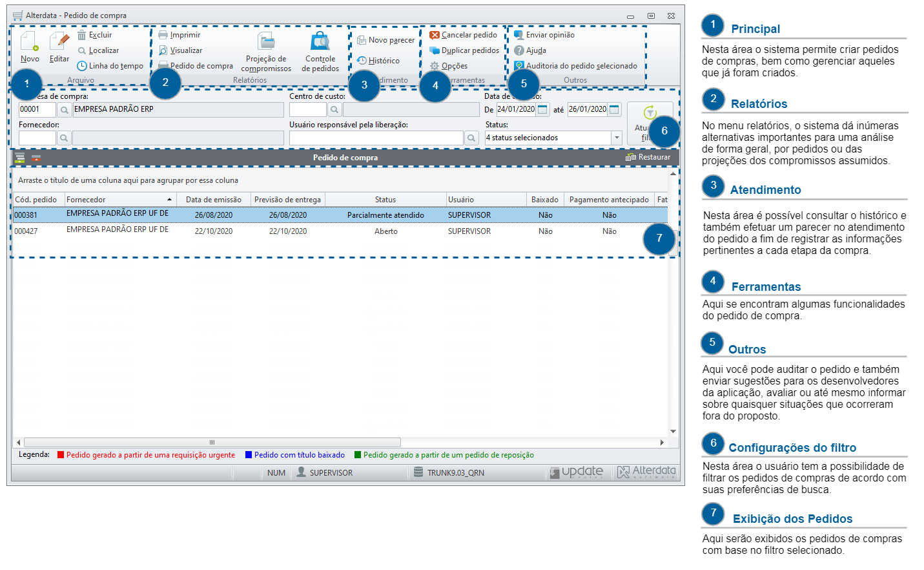Sort by Cód. pedido column header
Image resolution: width=924 pixels, height=570 pixels.
(38, 200)
